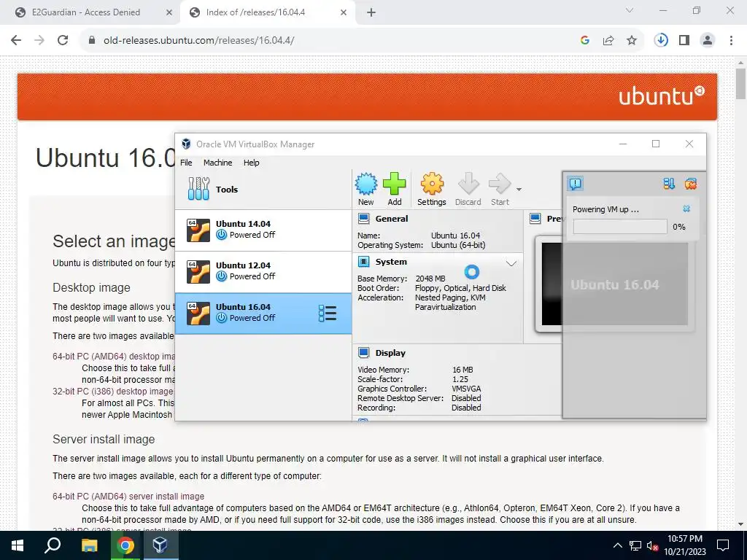
Task: Click the System section header icon
Action: coord(363,262)
